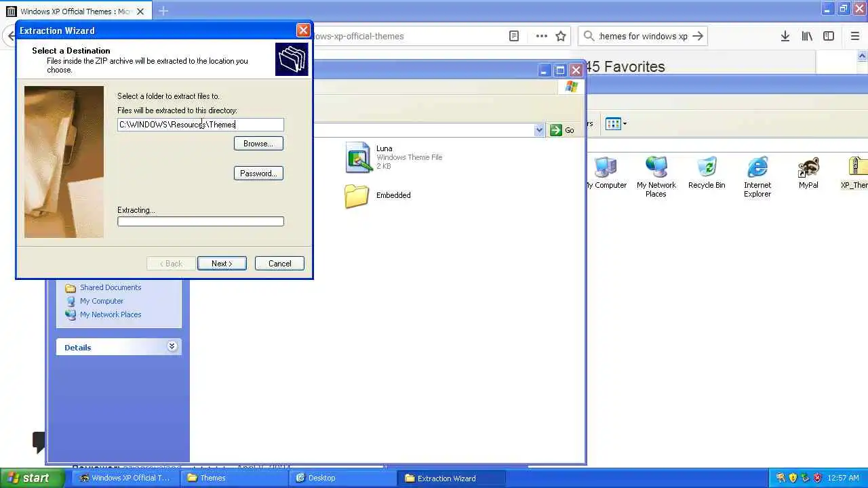
Task: Click Go in Themes window address bar
Action: (x=562, y=130)
